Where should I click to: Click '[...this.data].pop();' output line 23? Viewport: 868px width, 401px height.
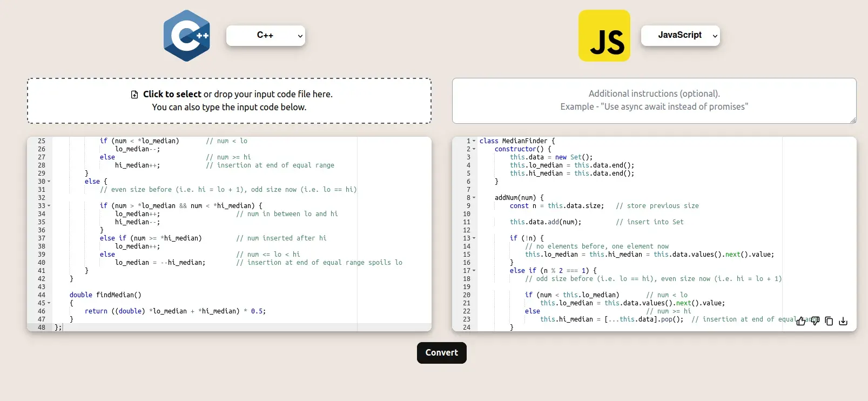pyautogui.click(x=644, y=319)
